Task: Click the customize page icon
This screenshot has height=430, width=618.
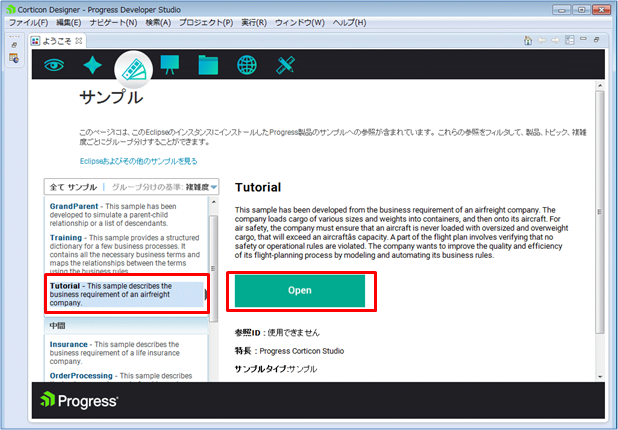Action: (570, 40)
